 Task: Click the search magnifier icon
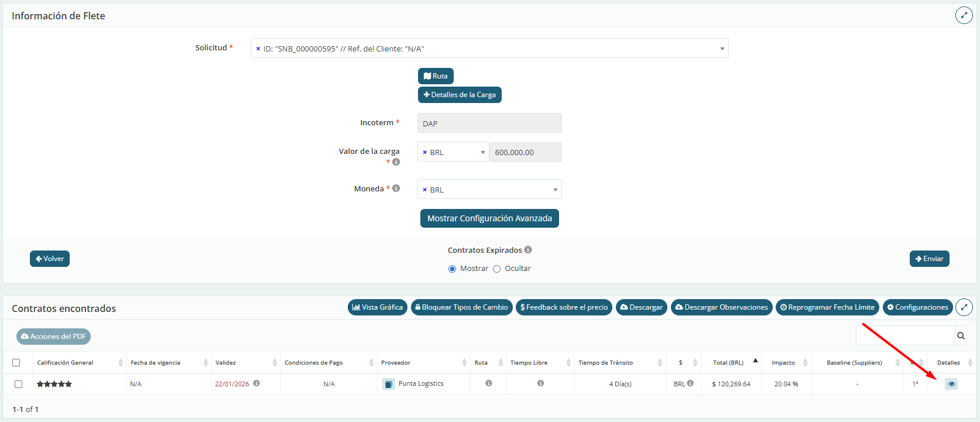click(x=961, y=336)
